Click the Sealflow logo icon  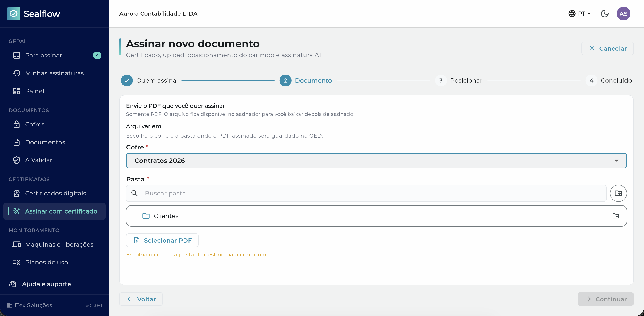[13, 13]
